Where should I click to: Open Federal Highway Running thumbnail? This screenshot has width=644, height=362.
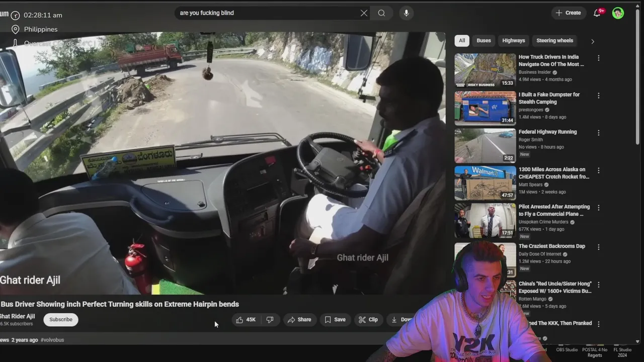485,145
